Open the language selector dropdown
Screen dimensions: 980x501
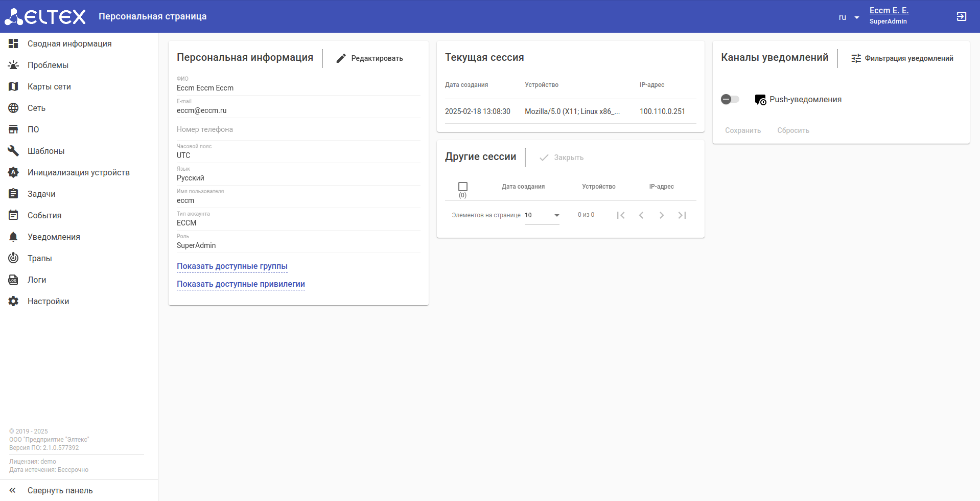click(x=849, y=17)
